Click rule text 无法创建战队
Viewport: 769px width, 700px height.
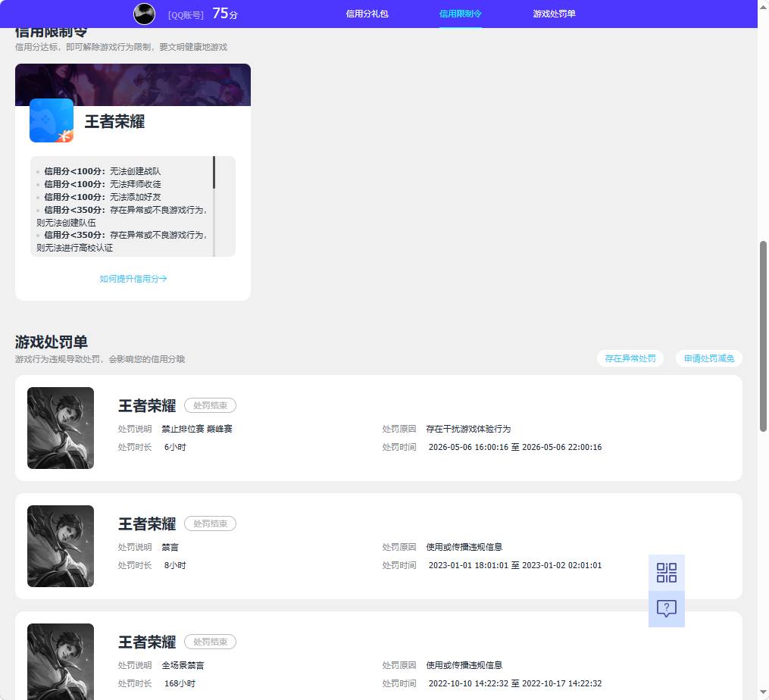coord(136,171)
